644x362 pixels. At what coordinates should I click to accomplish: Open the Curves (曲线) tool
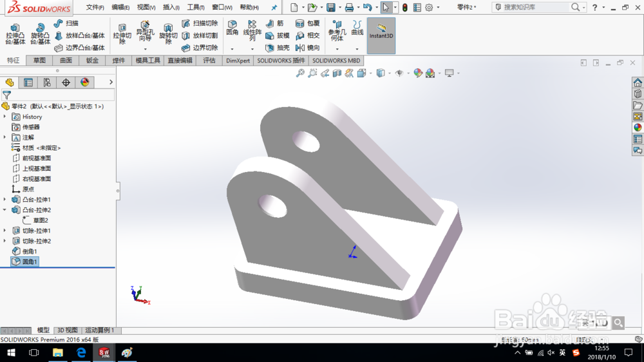[x=357, y=28]
